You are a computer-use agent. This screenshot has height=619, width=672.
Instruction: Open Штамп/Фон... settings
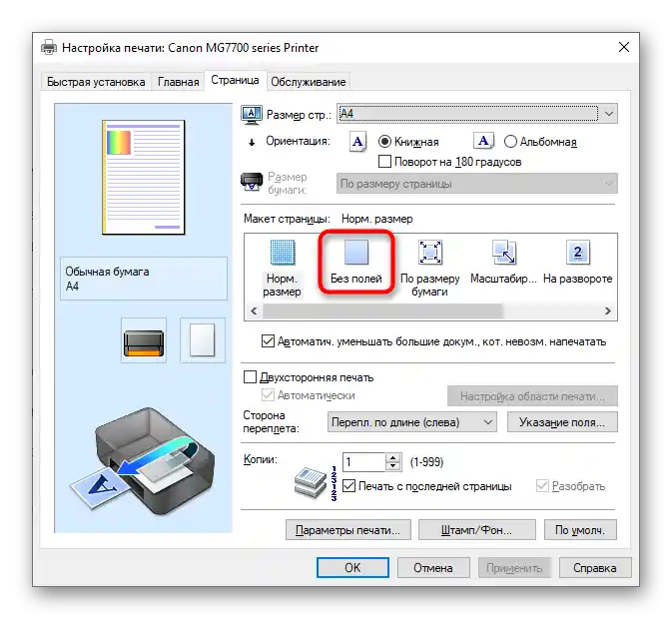[476, 530]
